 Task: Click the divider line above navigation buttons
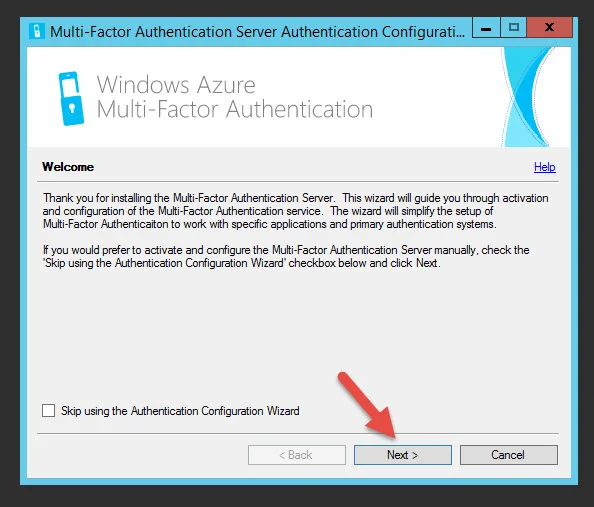298,433
